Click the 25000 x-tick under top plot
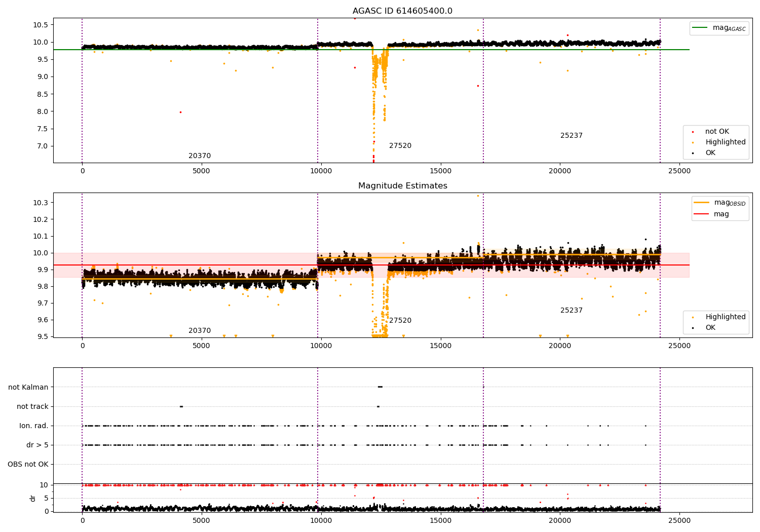Screen dimensions: 760x532 tap(679, 171)
